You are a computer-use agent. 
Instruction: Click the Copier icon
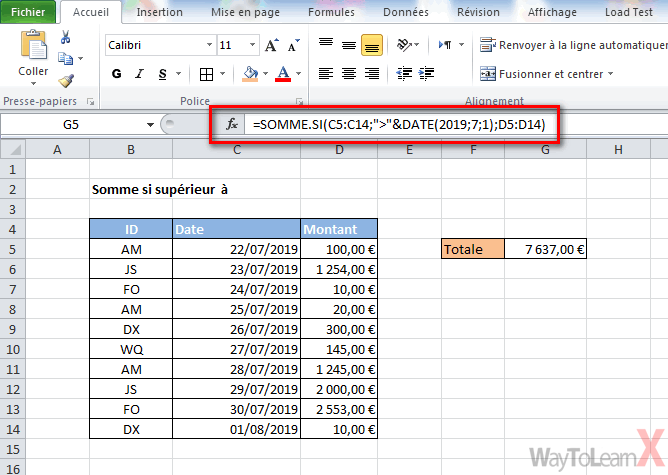pyautogui.click(x=65, y=58)
